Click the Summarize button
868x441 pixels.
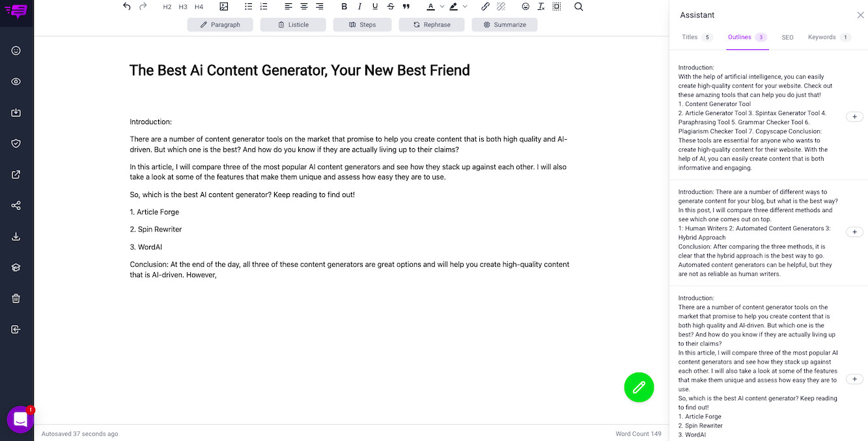(x=504, y=25)
